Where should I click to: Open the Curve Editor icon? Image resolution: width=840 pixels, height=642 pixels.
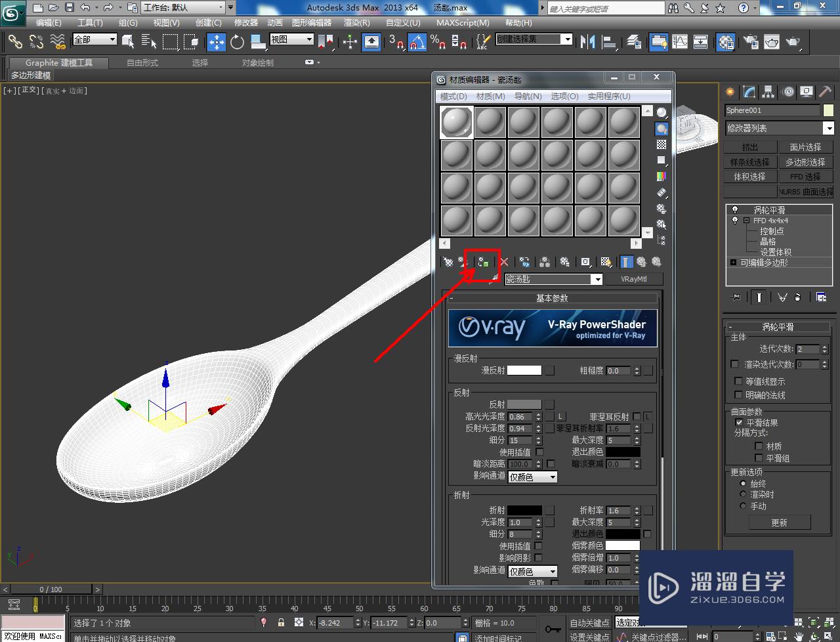(680, 42)
